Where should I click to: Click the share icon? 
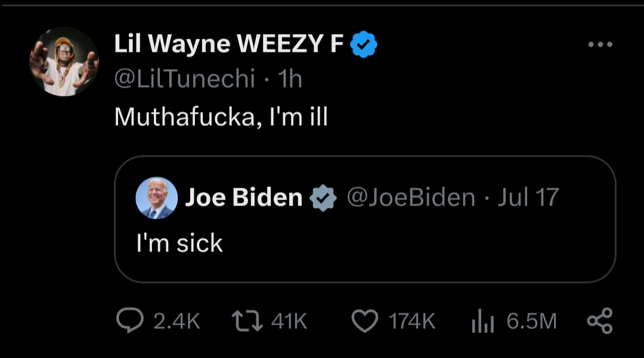point(599,322)
